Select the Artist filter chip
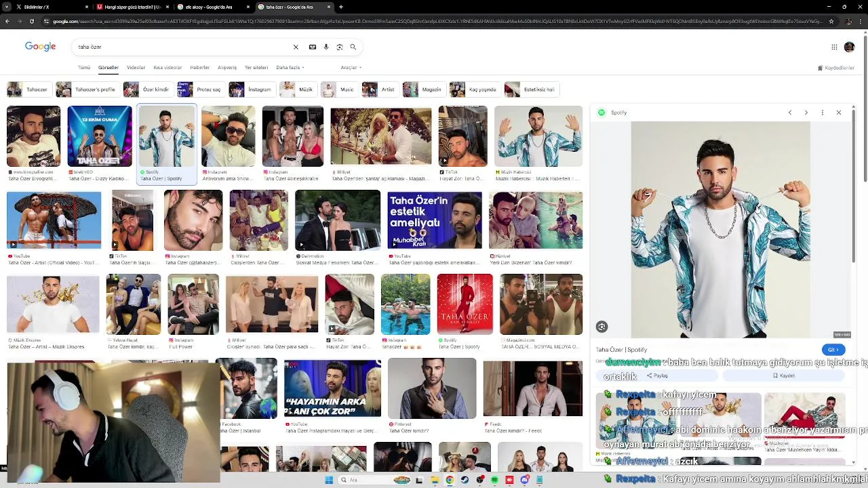 pos(380,89)
